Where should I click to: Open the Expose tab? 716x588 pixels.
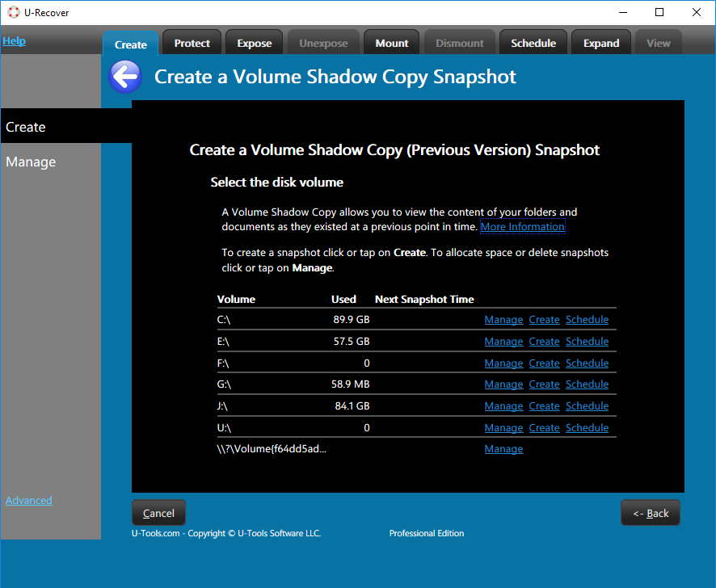tap(254, 42)
